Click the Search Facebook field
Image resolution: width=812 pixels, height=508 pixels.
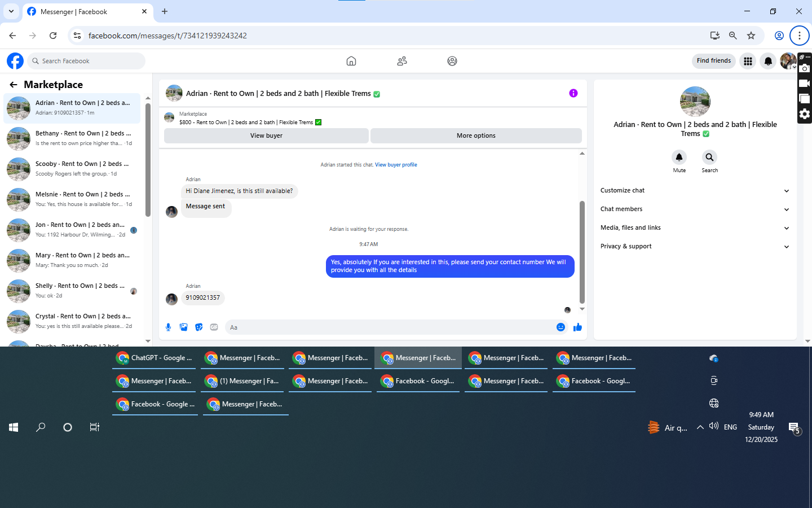pyautogui.click(x=86, y=61)
